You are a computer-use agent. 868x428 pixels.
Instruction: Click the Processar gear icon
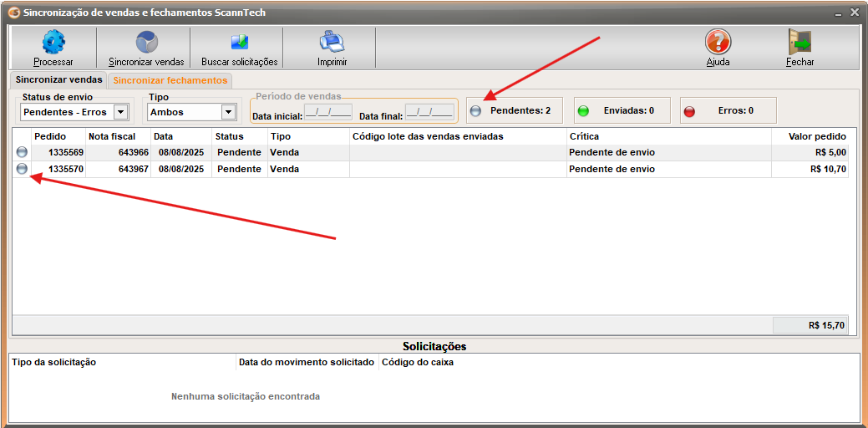click(53, 42)
